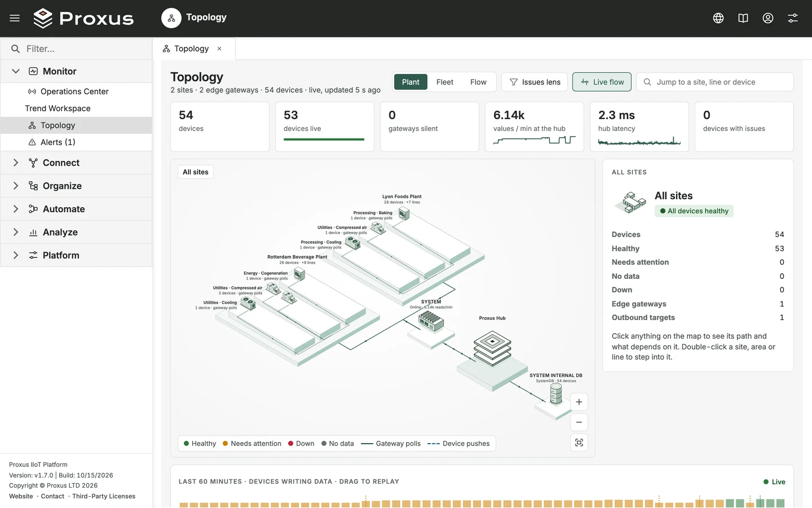
Task: Open Trend Workspace in sidebar
Action: coord(76,108)
